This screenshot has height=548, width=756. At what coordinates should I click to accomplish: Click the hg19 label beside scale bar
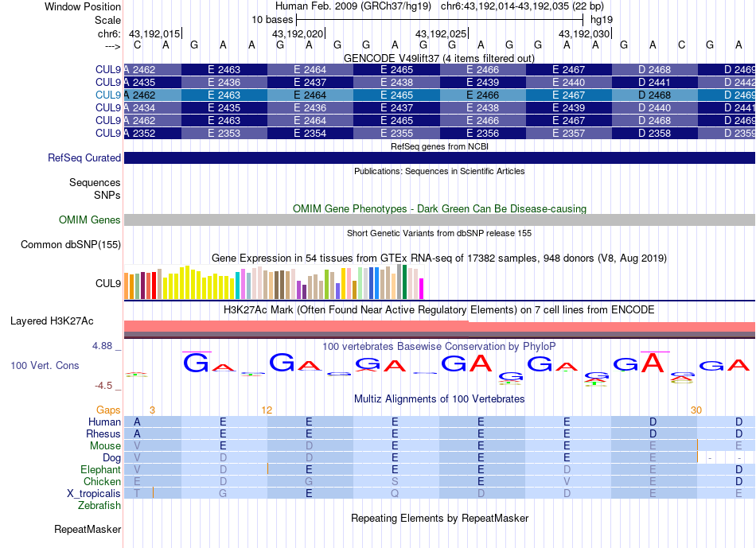602,20
